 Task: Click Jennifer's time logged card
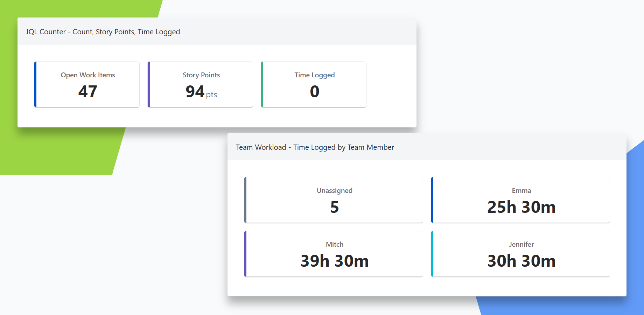(x=521, y=253)
